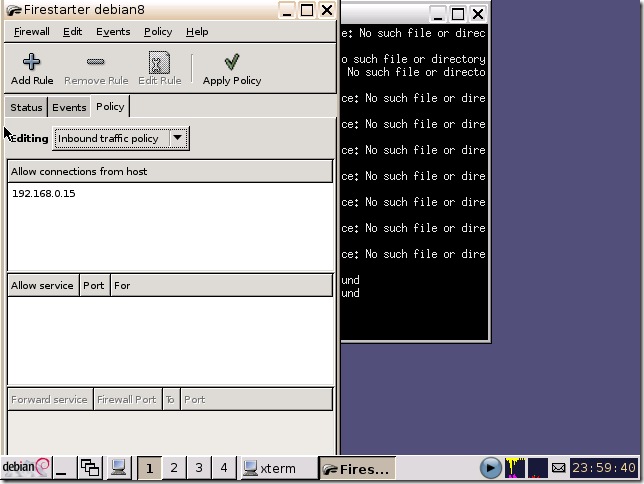Click the network monitor tray icon
This screenshot has height=484, width=644.
pyautogui.click(x=538, y=468)
